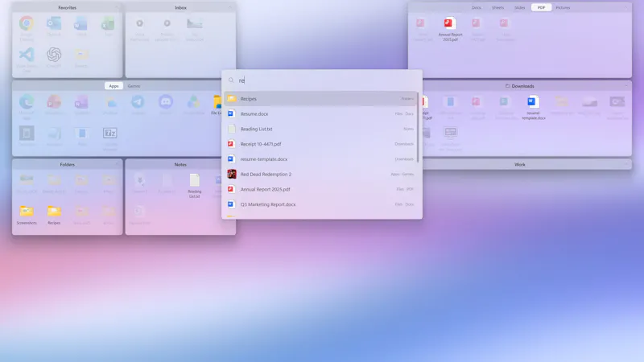
Task: Open Screenshots folder in Folders panel
Action: pyautogui.click(x=27, y=216)
